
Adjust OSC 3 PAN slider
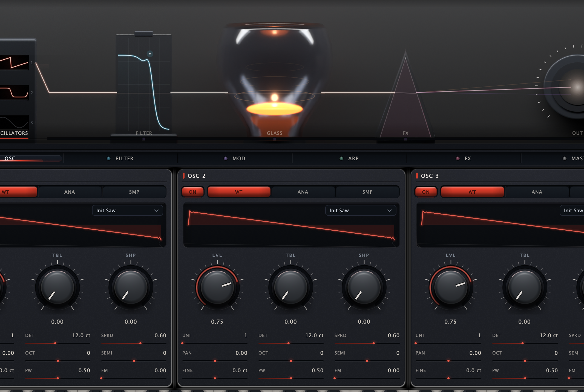pos(448,361)
